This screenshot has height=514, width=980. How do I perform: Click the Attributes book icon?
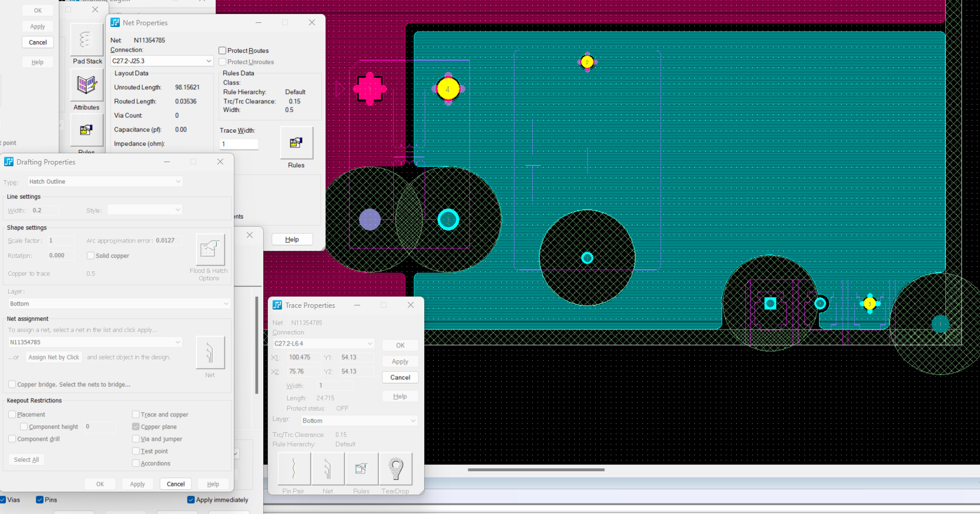point(86,85)
